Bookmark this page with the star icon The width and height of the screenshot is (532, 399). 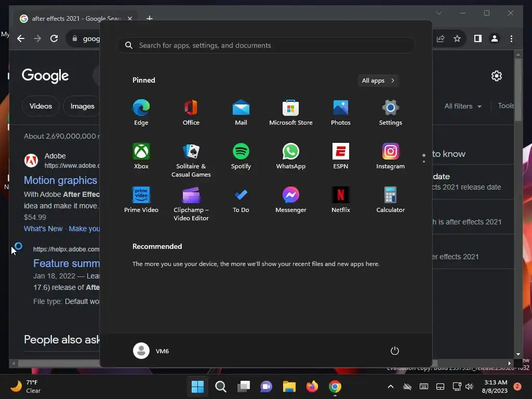[457, 38]
